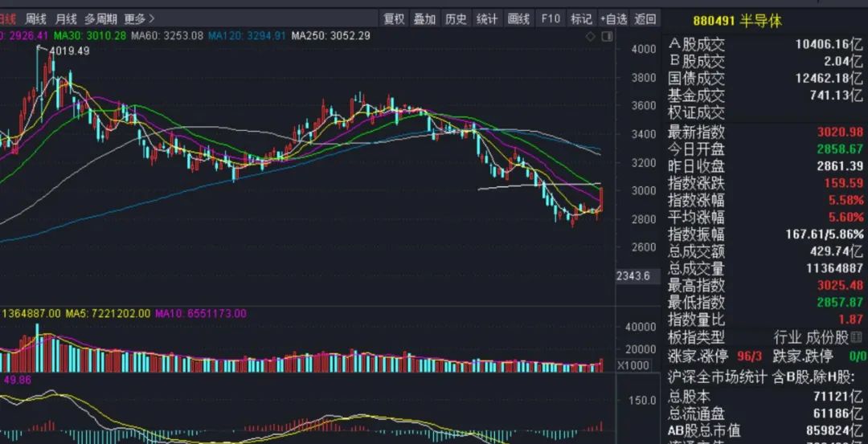Select the 画线 drawing tool button

[518, 19]
